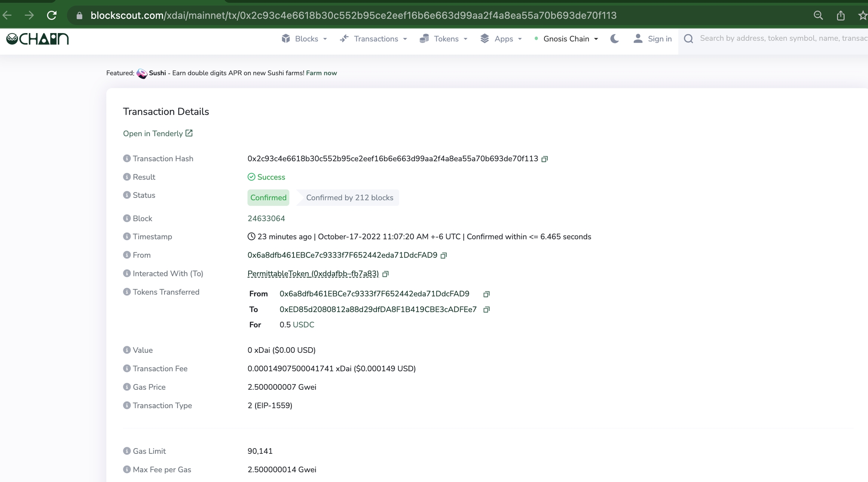Click the timestamp text 'October-17-2022 11:07:20 AM'

click(373, 236)
